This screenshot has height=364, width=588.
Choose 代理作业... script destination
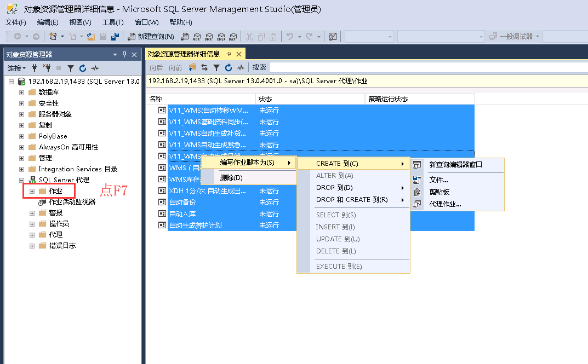[x=458, y=204]
